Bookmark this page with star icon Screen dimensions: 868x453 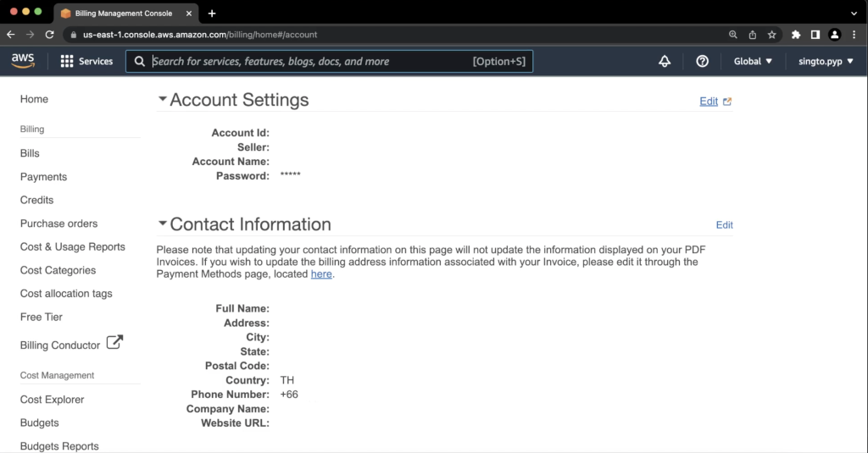tap(771, 35)
